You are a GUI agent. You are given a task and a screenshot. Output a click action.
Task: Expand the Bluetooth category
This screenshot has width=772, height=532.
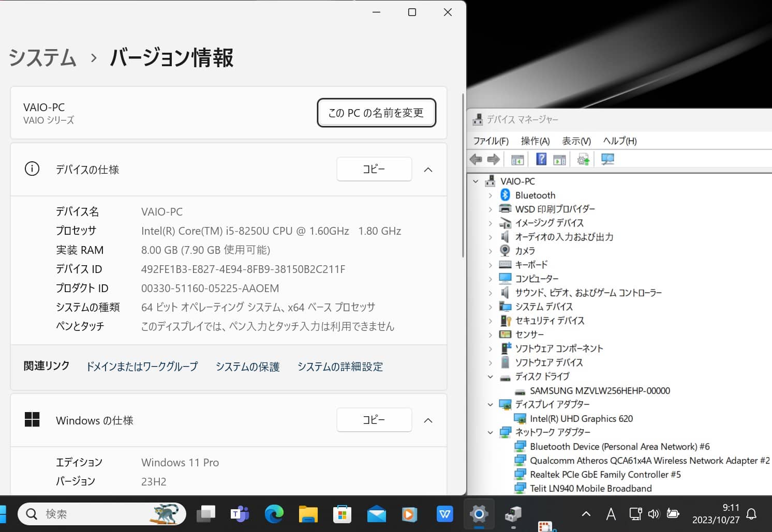(x=490, y=195)
